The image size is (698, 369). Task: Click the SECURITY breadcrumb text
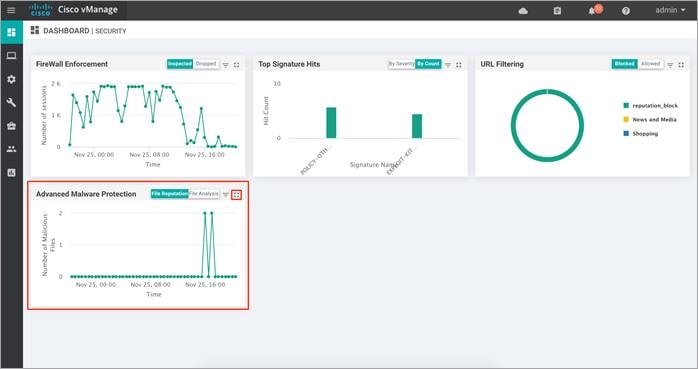pos(111,31)
